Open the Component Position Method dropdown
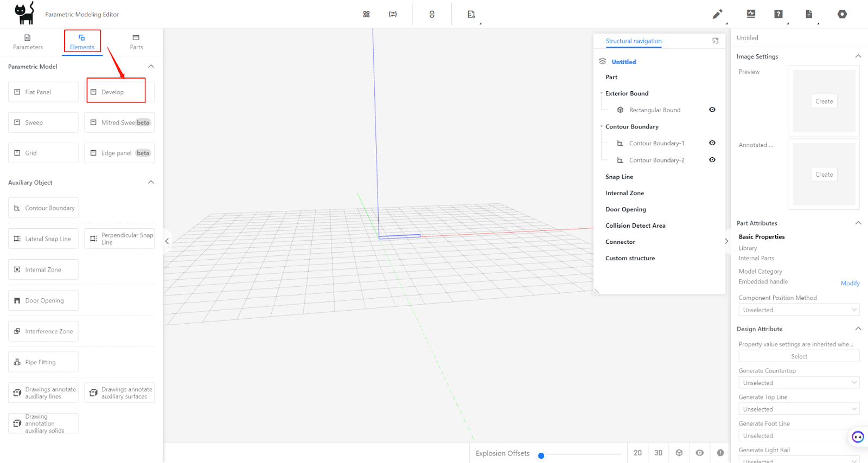 coord(799,310)
